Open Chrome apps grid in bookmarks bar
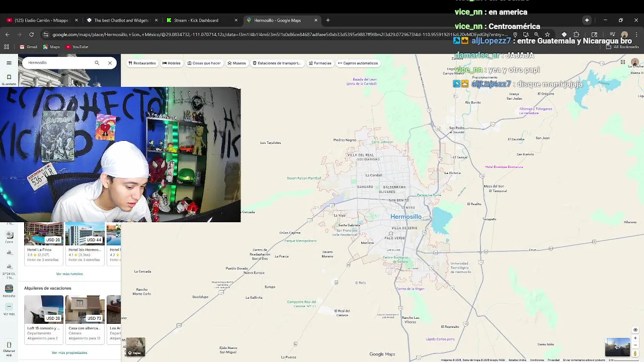 pyautogui.click(x=7, y=47)
